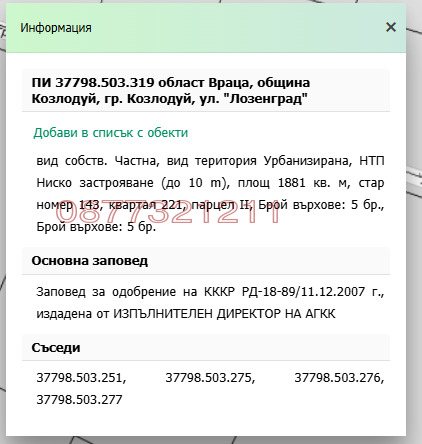Screen dimensions: 422x444
Task: Close the Информация dialog
Action: coord(391,27)
